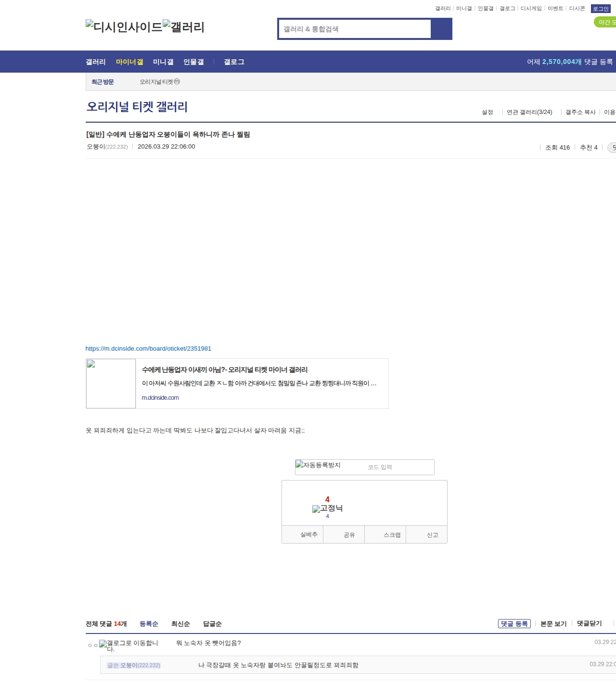Sort comments by 최신순
The image size is (616, 684).
click(180, 624)
